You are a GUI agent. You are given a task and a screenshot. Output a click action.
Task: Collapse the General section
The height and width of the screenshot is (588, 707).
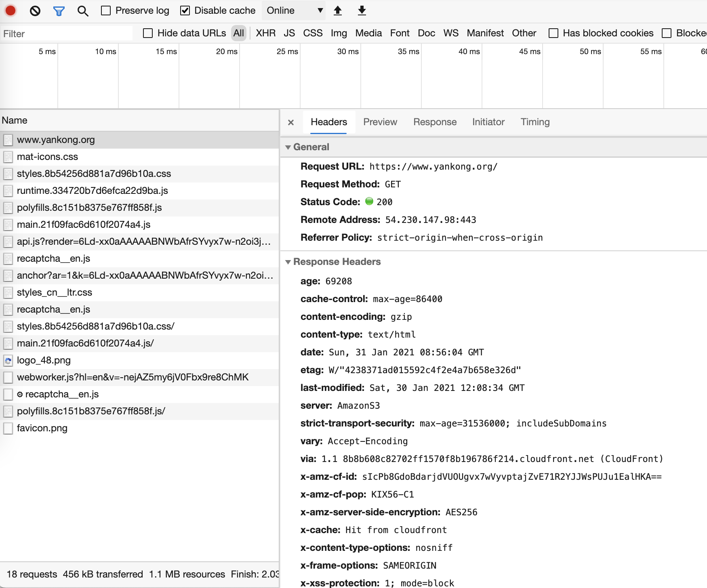click(288, 147)
